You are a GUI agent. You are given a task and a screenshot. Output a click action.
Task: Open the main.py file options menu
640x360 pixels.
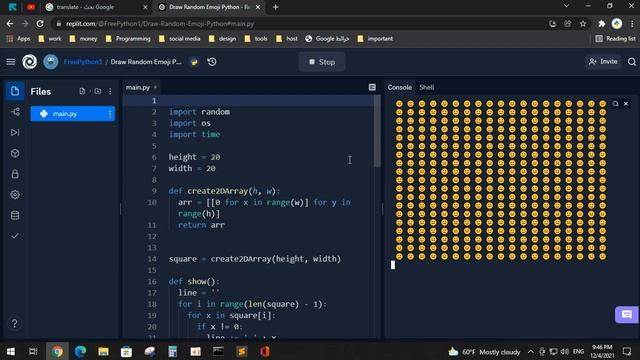[110, 114]
